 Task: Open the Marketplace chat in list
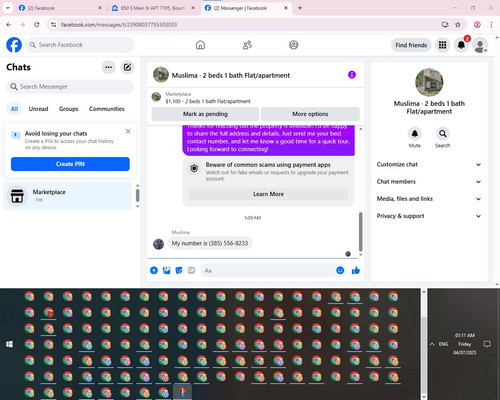(68, 196)
